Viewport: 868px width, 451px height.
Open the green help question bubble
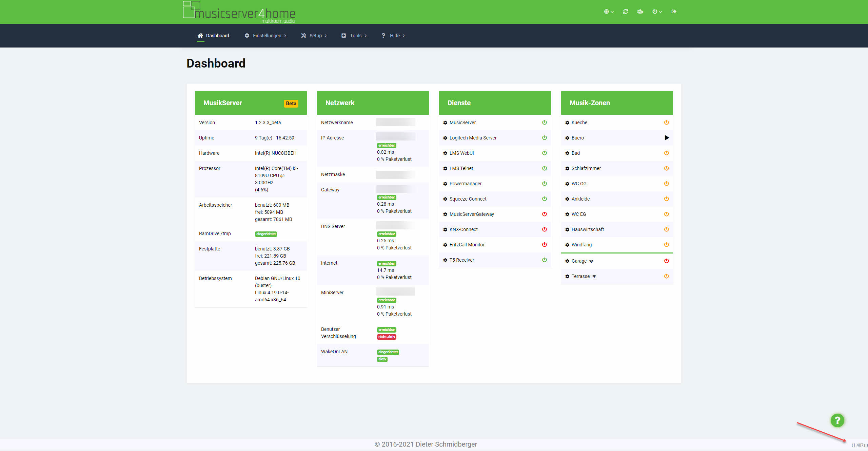point(837,420)
